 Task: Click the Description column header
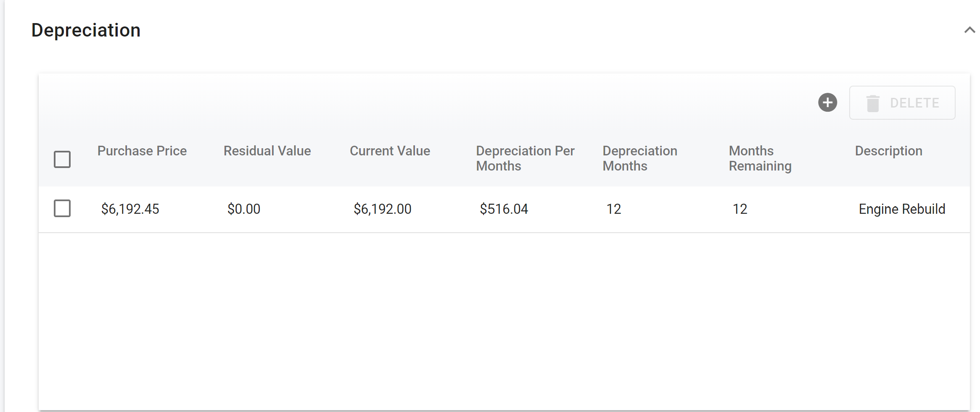point(888,151)
